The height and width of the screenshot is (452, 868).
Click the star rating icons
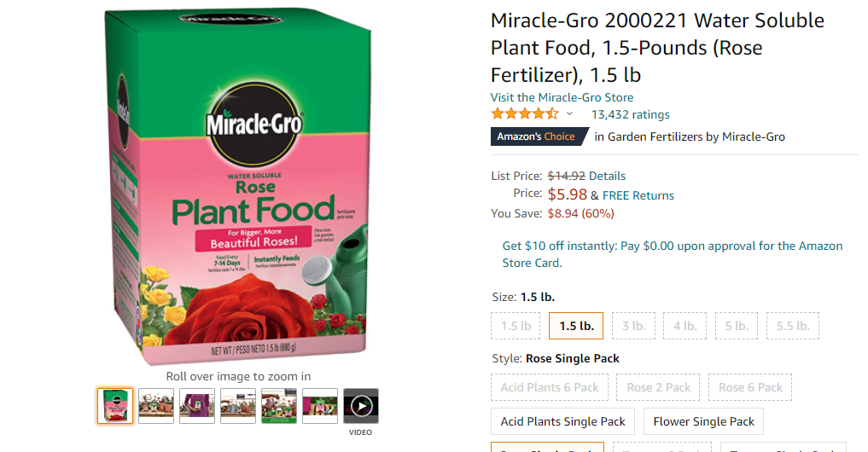tap(525, 114)
